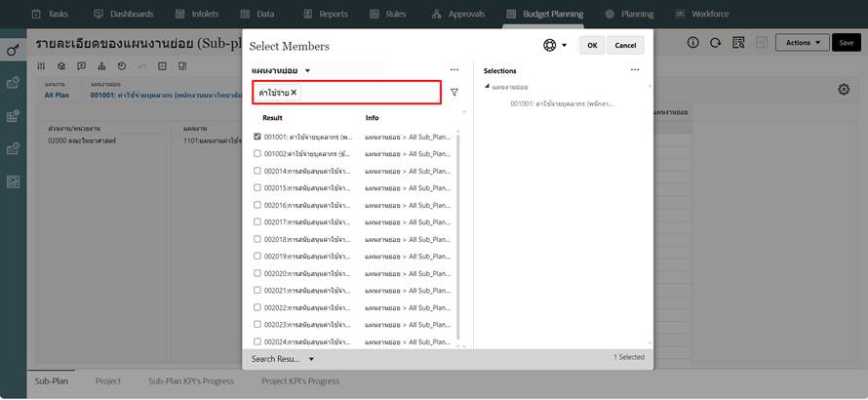Screen dimensions: 868x400
Task: Click the rightmost form toolbar icon
Action: pyautogui.click(x=182, y=66)
